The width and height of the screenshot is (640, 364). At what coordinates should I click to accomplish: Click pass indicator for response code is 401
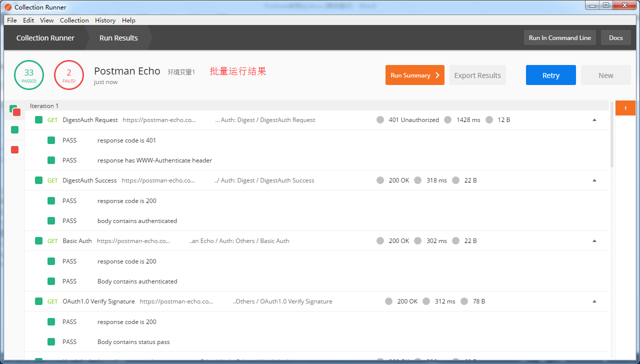[x=51, y=140]
